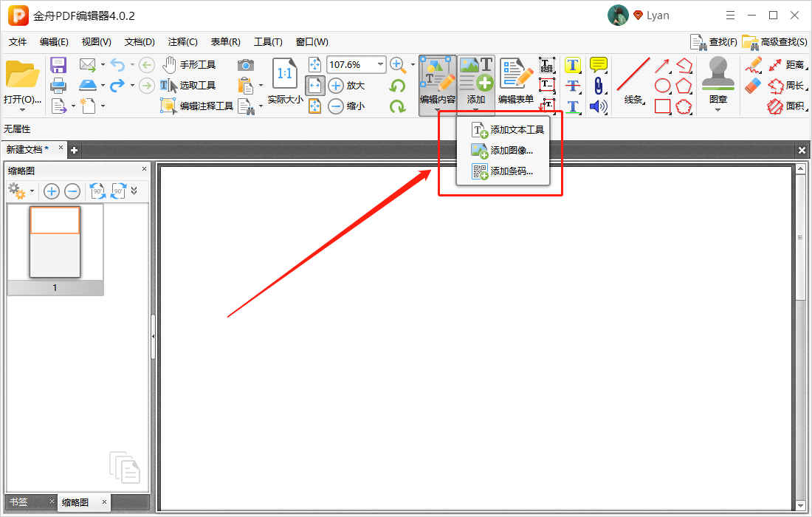Click the Scanner icon
This screenshot has width=812, height=517.
tap(88, 85)
